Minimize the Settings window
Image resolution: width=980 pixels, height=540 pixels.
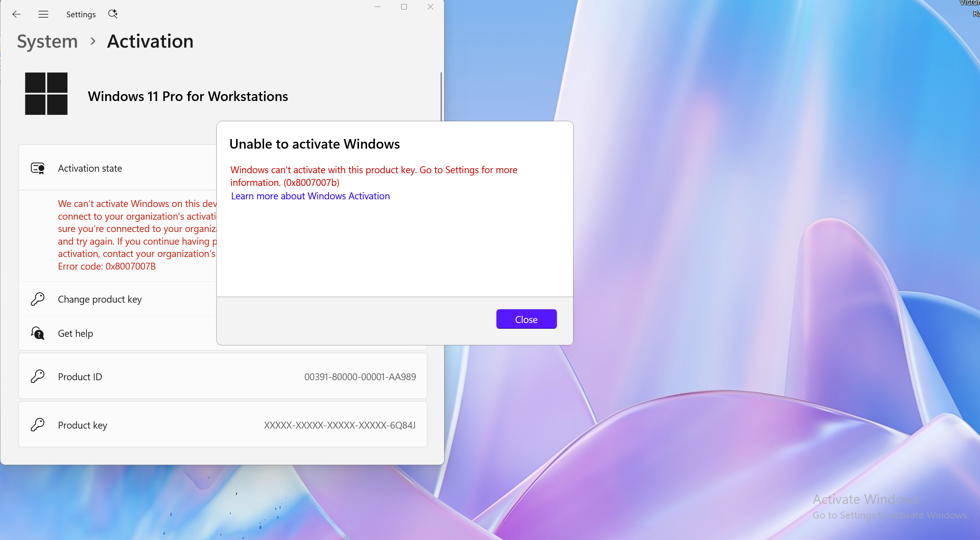[x=377, y=7]
